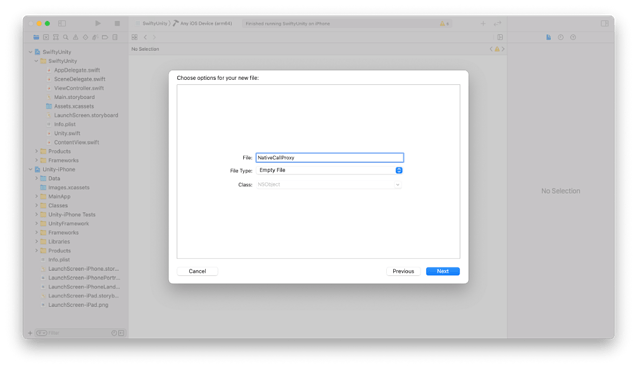Expand the Unity-iPhone Tests folder
637x368 pixels.
(36, 214)
